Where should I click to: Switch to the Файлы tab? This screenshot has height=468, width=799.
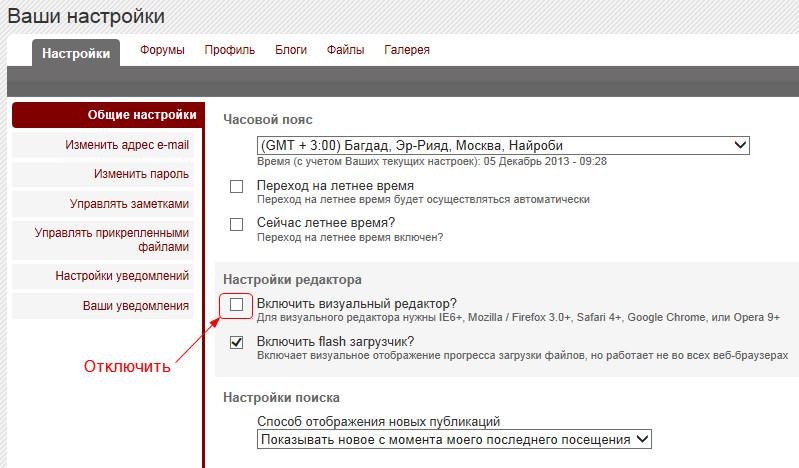(x=345, y=50)
